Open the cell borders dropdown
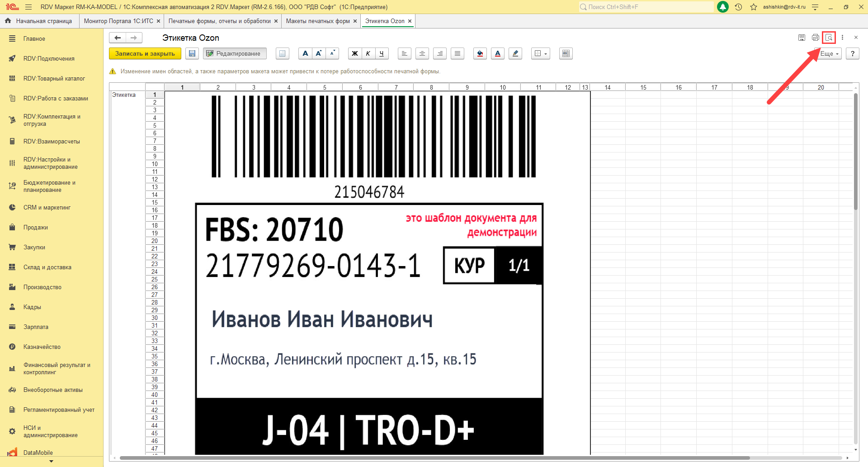The image size is (868, 467). pyautogui.click(x=541, y=53)
